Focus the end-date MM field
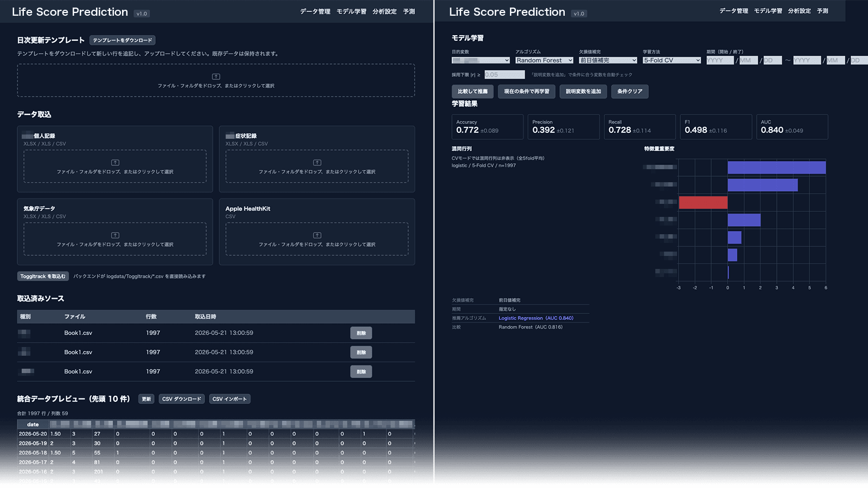The width and height of the screenshot is (868, 488). click(x=835, y=60)
